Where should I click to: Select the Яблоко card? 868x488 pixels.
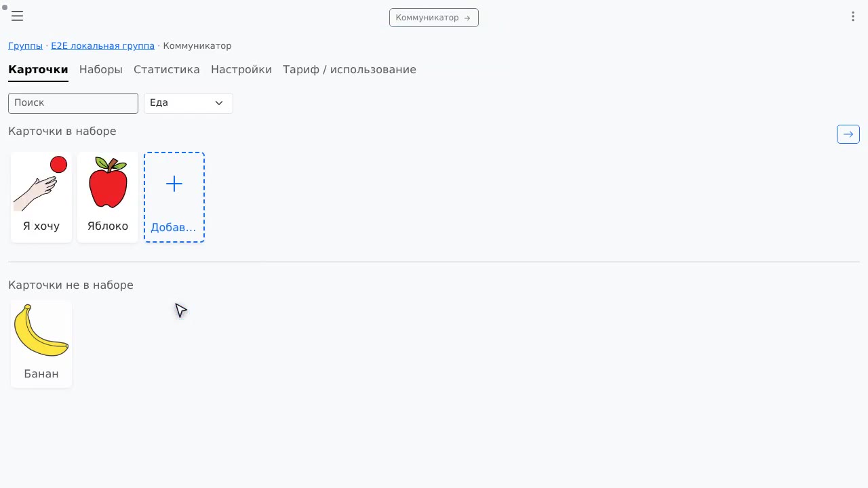pyautogui.click(x=108, y=197)
